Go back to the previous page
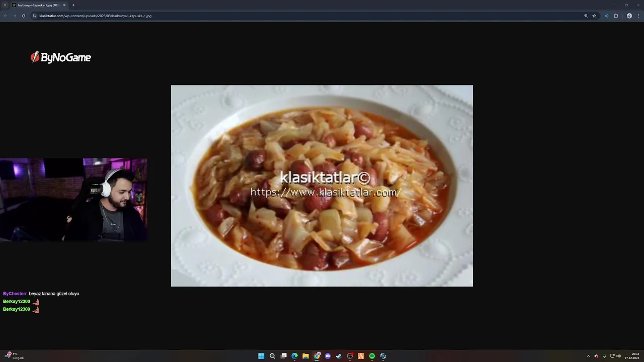 (5, 16)
